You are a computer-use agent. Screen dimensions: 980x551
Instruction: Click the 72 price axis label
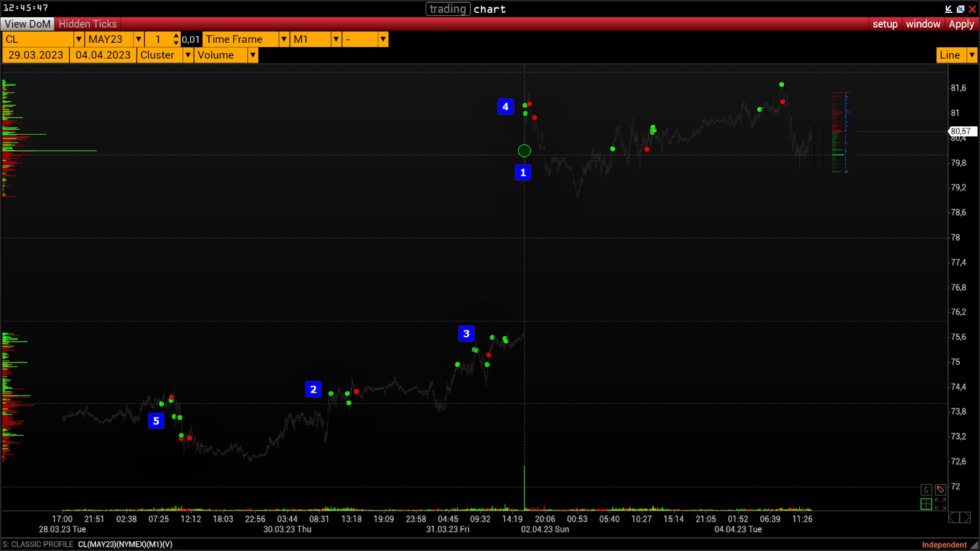click(956, 487)
